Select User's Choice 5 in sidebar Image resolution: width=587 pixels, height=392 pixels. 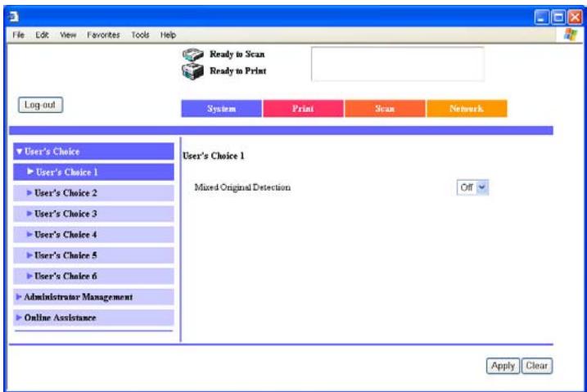93,255
